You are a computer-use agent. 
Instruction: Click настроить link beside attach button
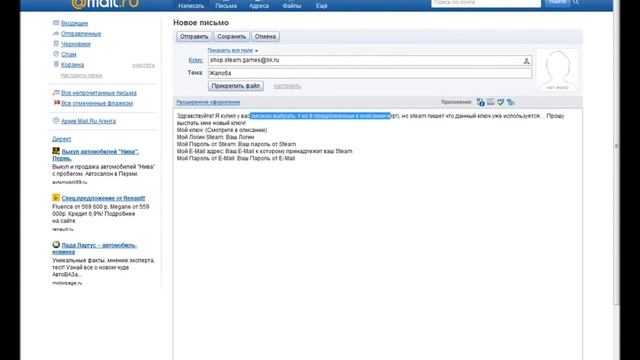(x=287, y=86)
